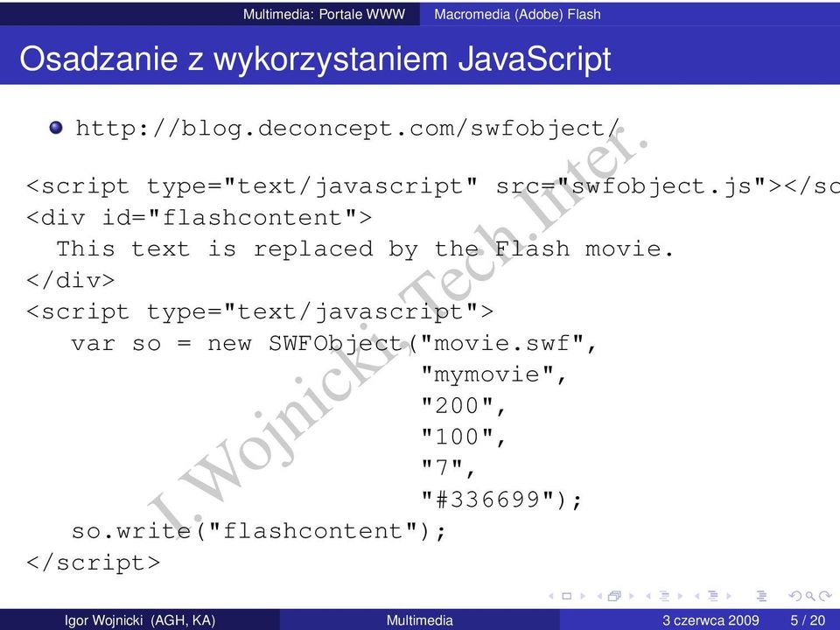
Task: Click the so.write("flashcontent"); line
Action: click(258, 531)
